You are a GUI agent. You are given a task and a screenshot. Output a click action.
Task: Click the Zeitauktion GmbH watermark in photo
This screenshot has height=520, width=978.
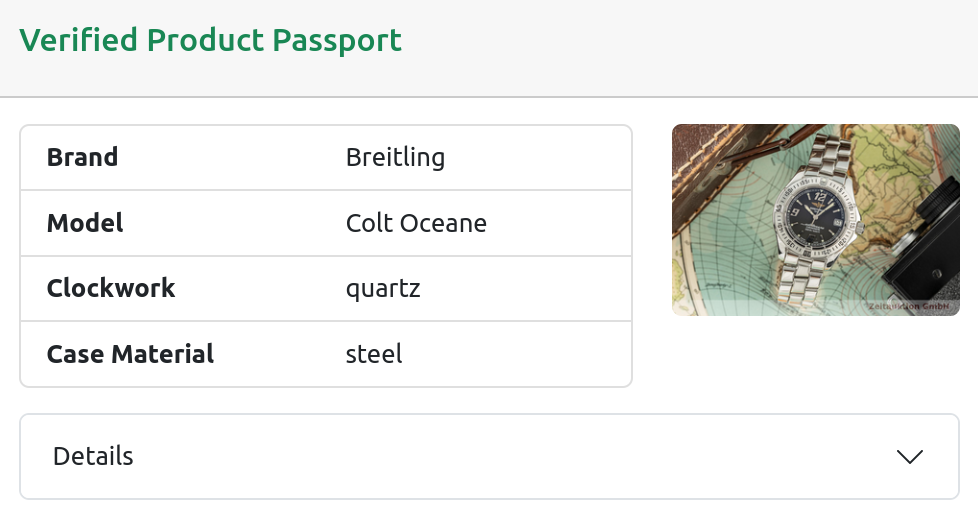(909, 306)
